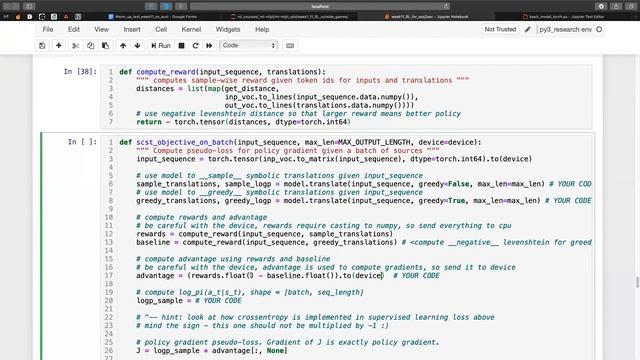640x360 pixels.
Task: Click hint comment about crossentropy implementation
Action: [315, 317]
